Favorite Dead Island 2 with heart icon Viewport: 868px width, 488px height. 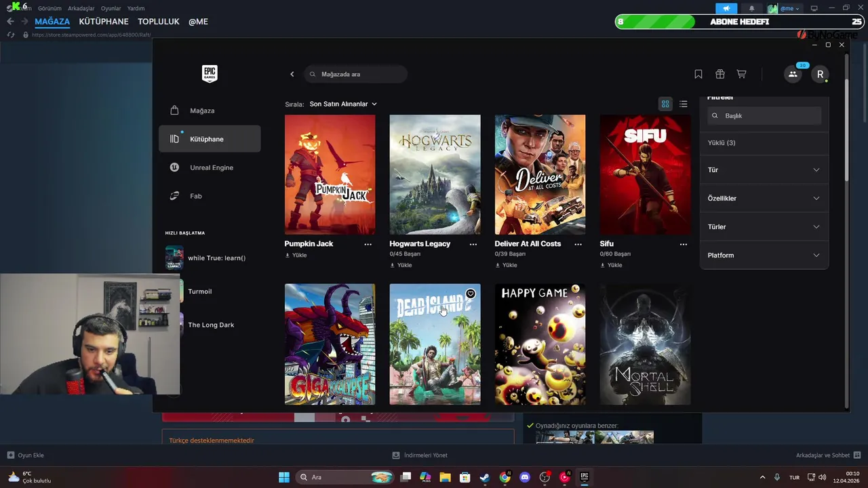coord(471,293)
